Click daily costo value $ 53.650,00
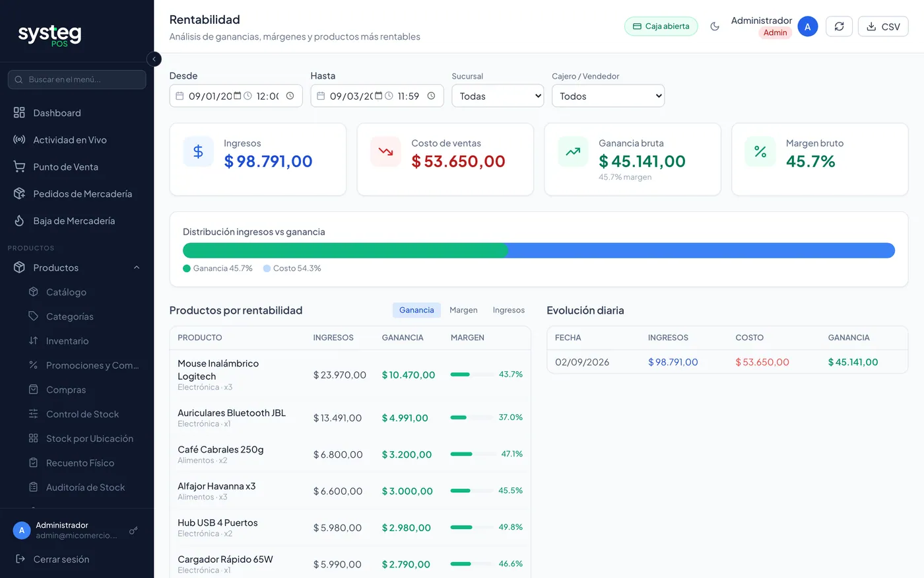Screen dimensions: 924x578 (762, 362)
